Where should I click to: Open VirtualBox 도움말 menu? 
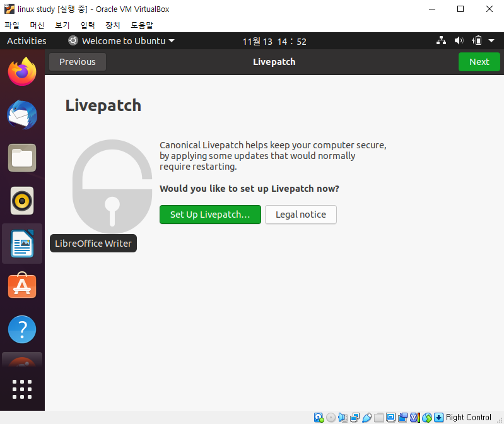[142, 25]
